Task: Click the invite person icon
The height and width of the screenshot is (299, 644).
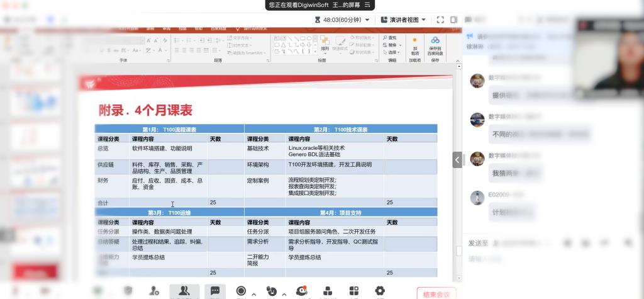Action: click(154, 291)
